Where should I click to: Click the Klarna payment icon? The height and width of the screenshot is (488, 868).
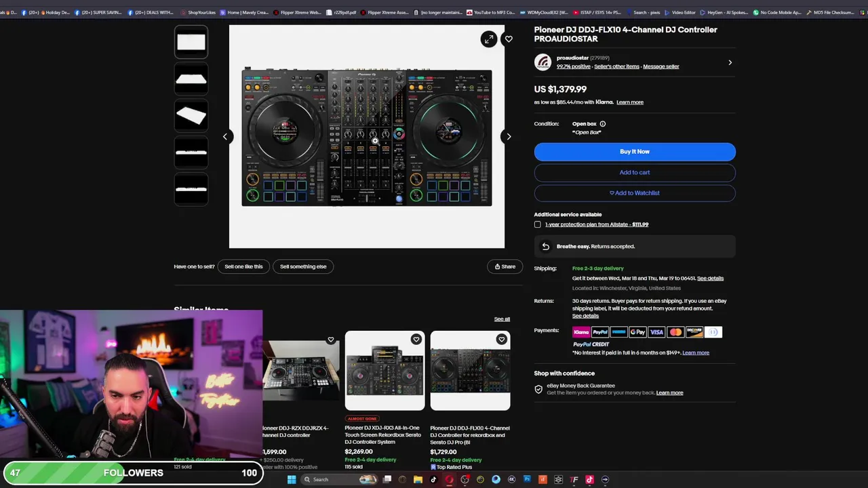(x=581, y=332)
